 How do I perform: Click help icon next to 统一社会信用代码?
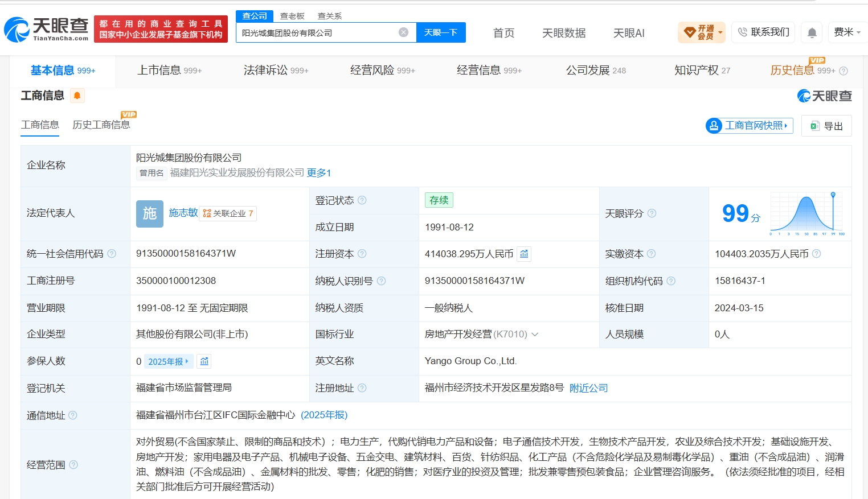tap(112, 254)
